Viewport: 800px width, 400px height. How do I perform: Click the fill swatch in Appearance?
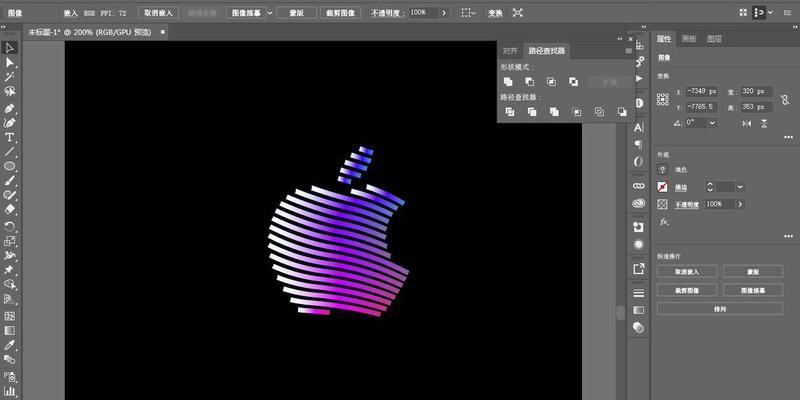(663, 170)
